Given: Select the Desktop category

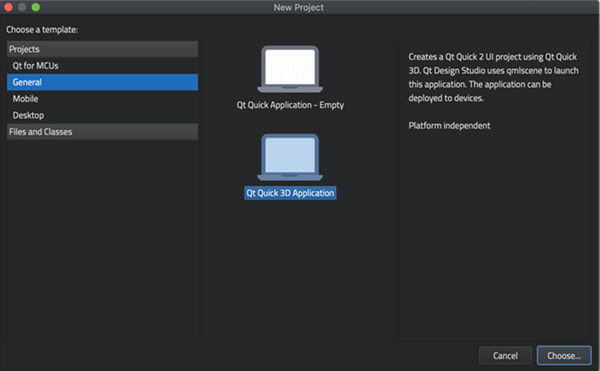Looking at the screenshot, I should tap(102, 115).
